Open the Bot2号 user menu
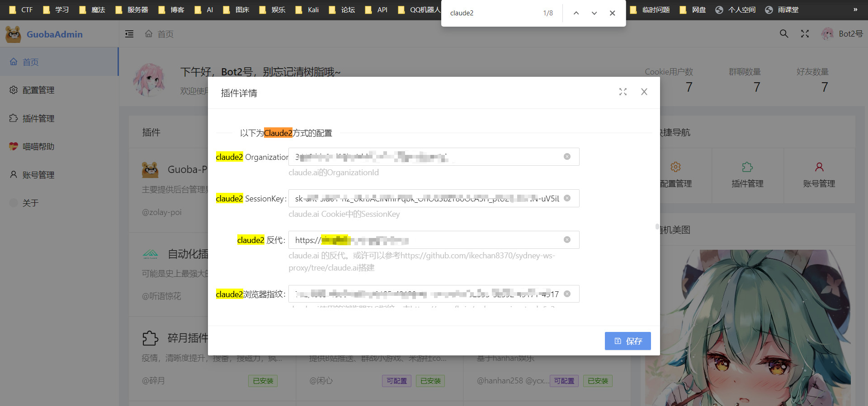This screenshot has width=868, height=406. point(842,34)
